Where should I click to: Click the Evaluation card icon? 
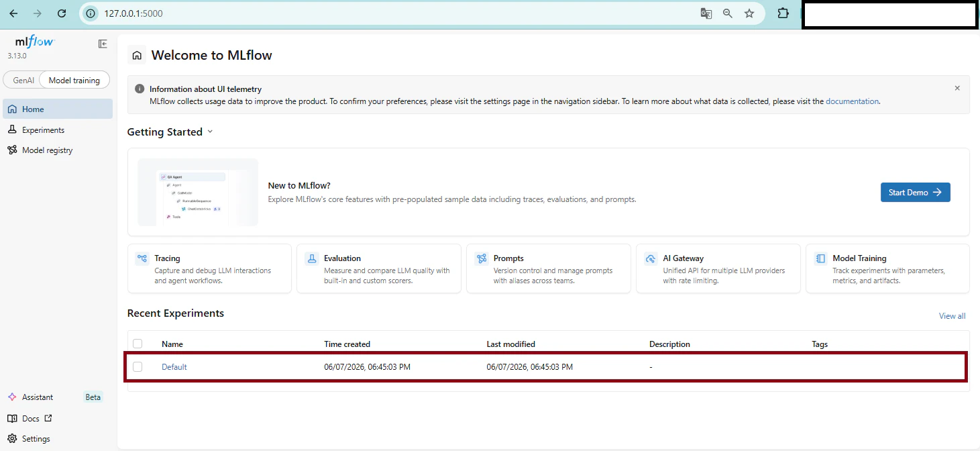pos(311,259)
